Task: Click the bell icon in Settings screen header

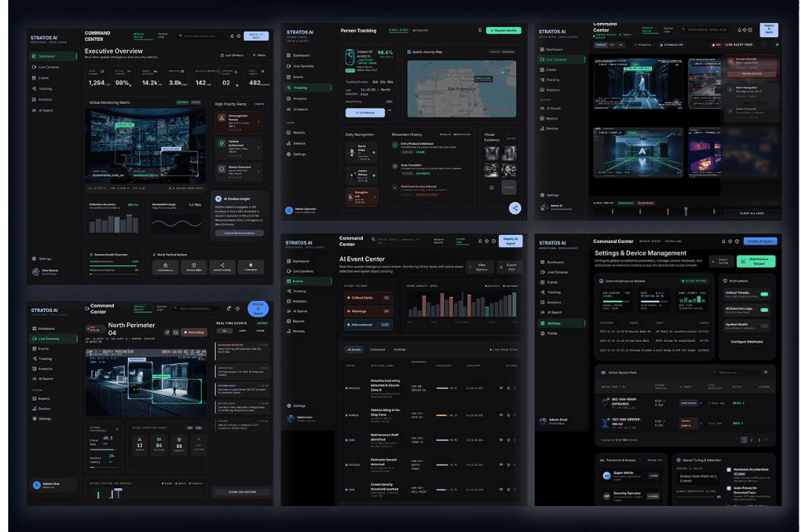Action: tap(723, 241)
